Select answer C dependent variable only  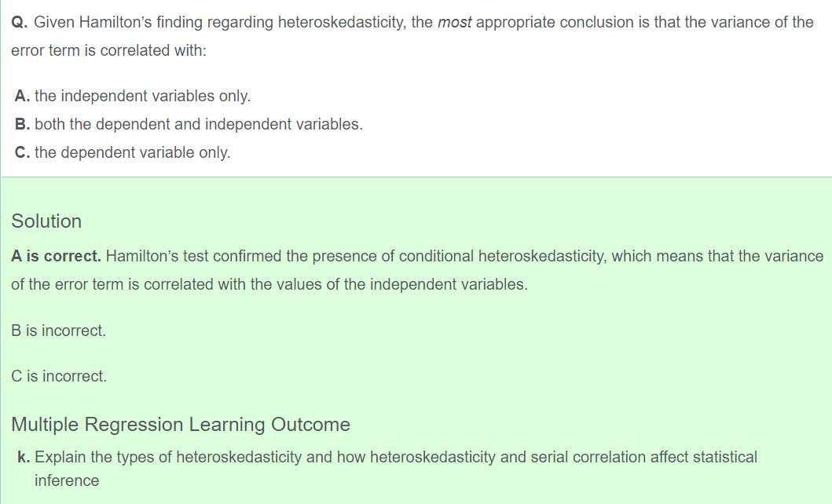123,152
